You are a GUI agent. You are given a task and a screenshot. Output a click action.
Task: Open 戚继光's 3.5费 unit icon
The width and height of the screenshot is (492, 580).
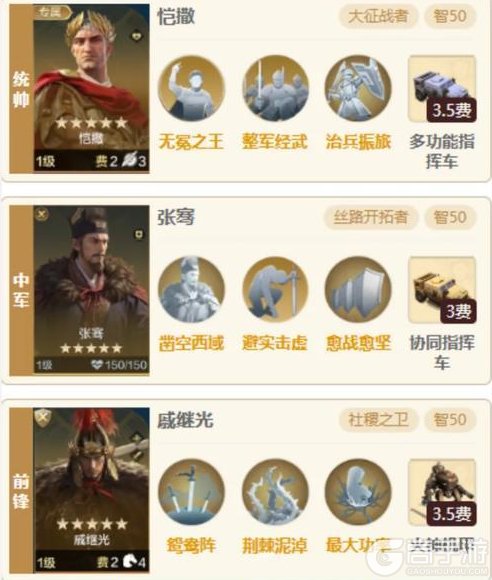[442, 492]
